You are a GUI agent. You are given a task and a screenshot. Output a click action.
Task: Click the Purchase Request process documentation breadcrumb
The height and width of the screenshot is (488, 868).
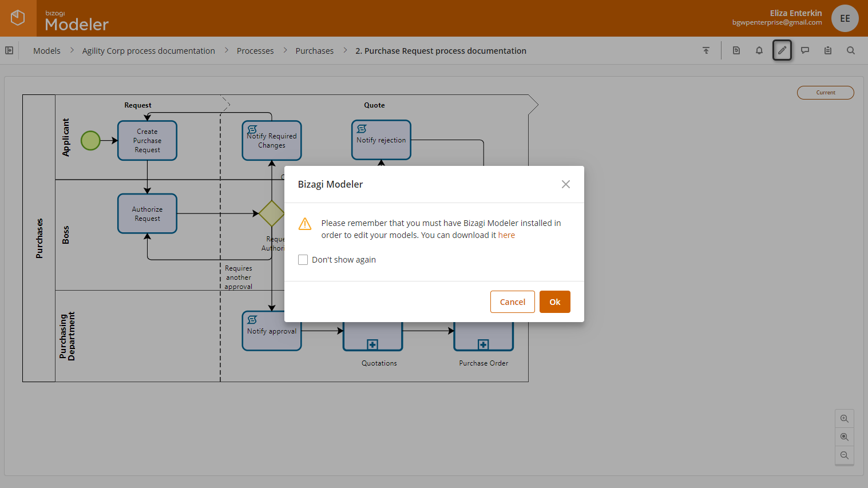441,51
